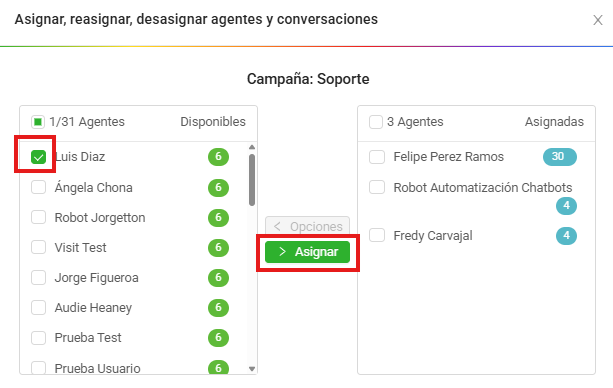
Task: Select Jorge Figueroa checkbox
Action: (38, 277)
